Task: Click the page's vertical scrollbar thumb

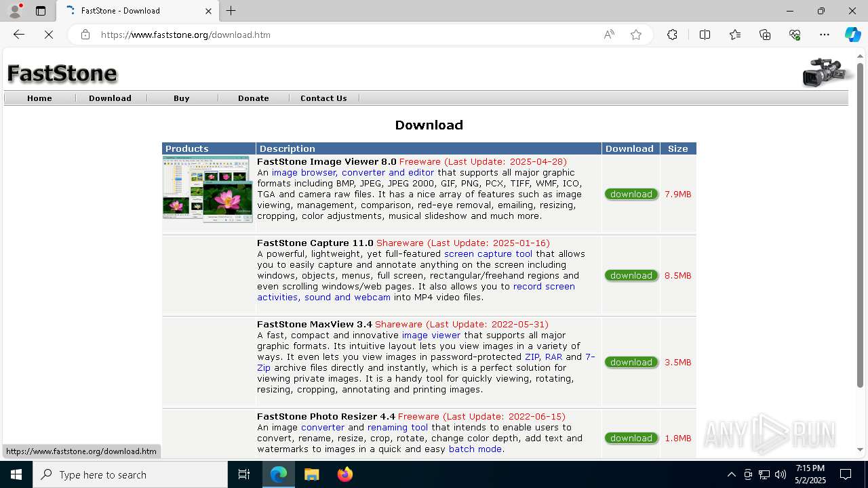Action: click(861, 224)
